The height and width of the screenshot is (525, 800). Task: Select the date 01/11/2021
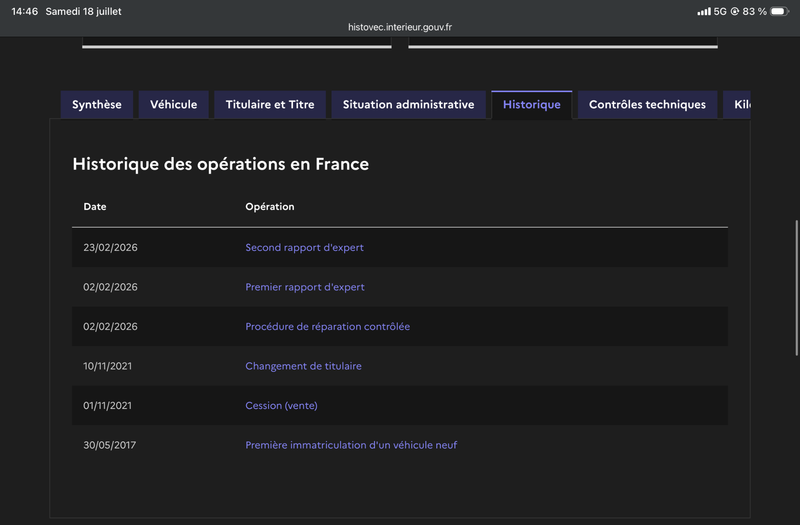pos(108,406)
